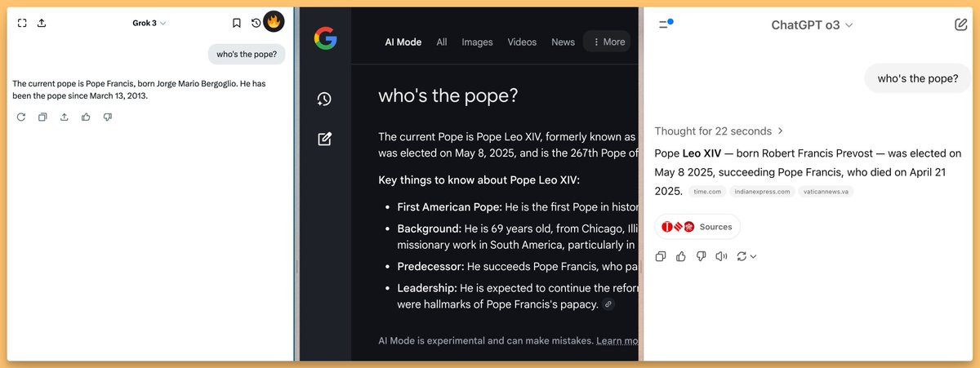Viewport: 980px width, 368px height.
Task: Switch to the Images tab in Google
Action: click(477, 42)
